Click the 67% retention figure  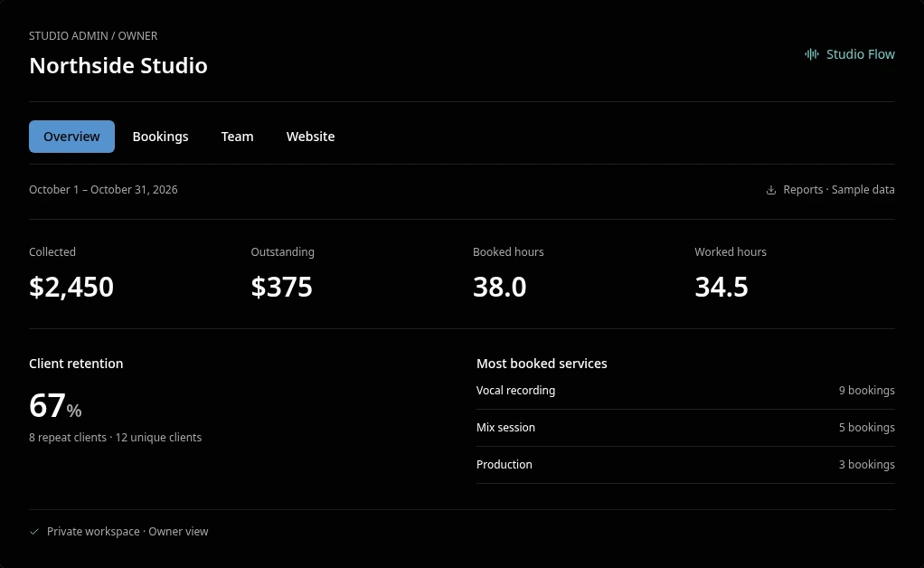55,406
